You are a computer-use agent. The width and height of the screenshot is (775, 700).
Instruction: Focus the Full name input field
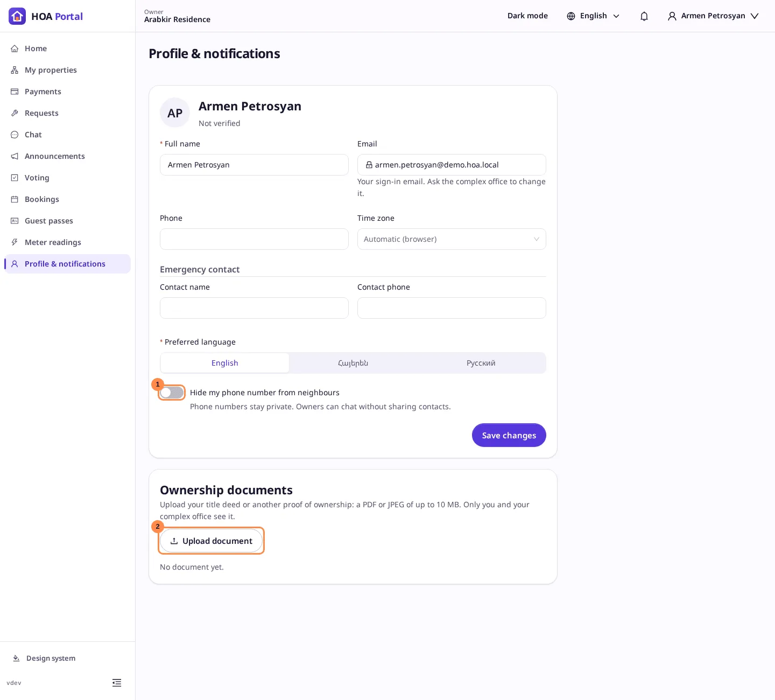click(254, 165)
